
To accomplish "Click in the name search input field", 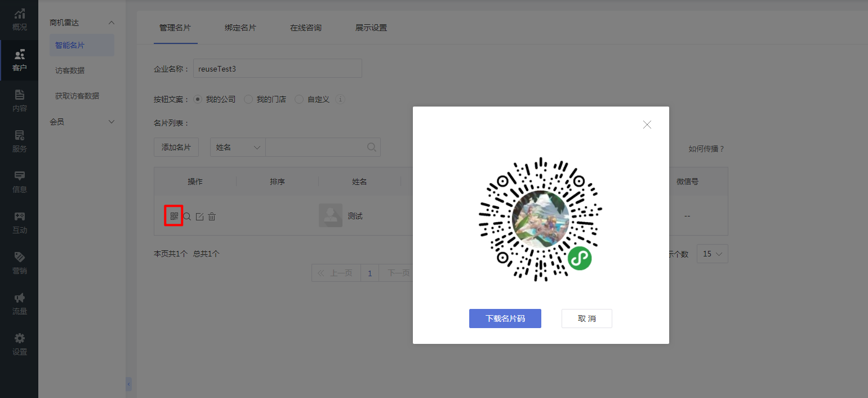I will tap(323, 147).
